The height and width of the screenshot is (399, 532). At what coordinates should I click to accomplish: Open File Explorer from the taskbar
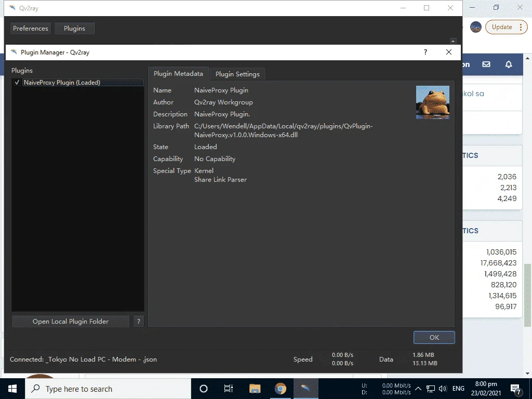(x=255, y=389)
